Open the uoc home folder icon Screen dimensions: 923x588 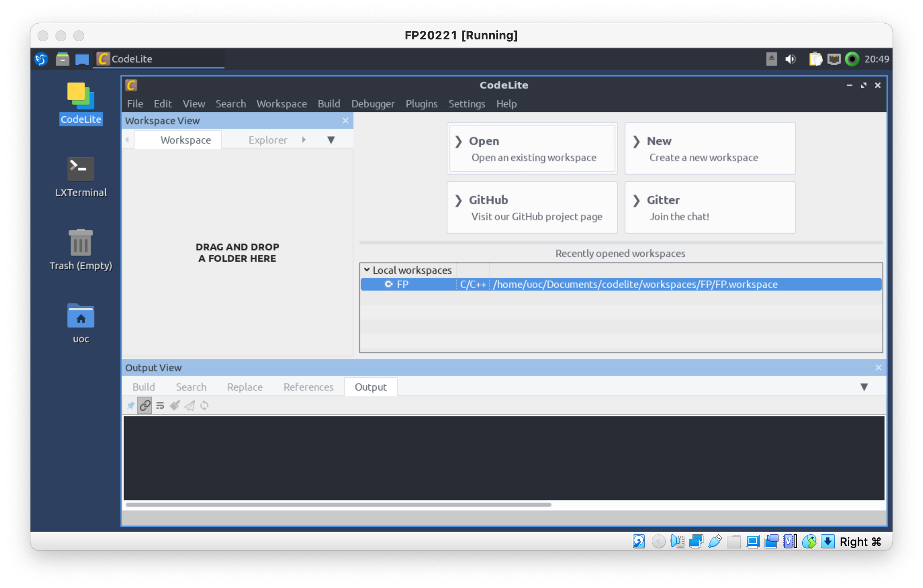81,316
